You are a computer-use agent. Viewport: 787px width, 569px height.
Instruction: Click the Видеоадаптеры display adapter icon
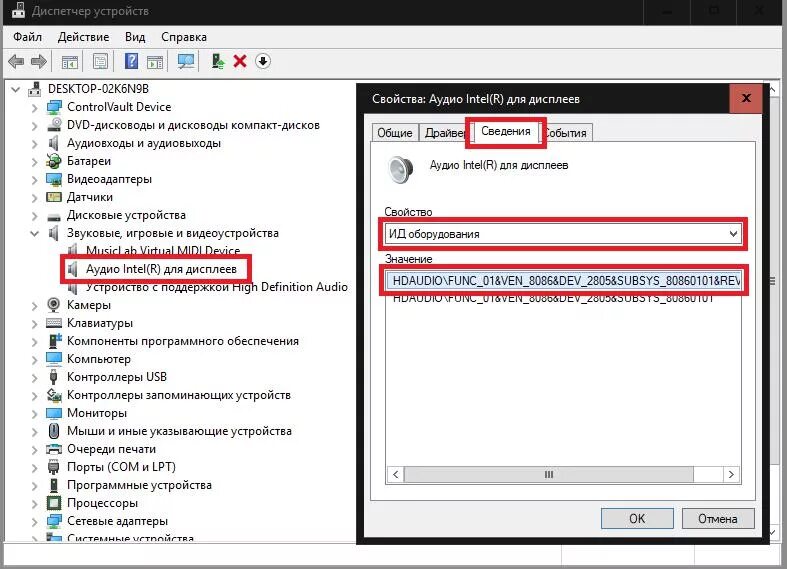point(54,179)
